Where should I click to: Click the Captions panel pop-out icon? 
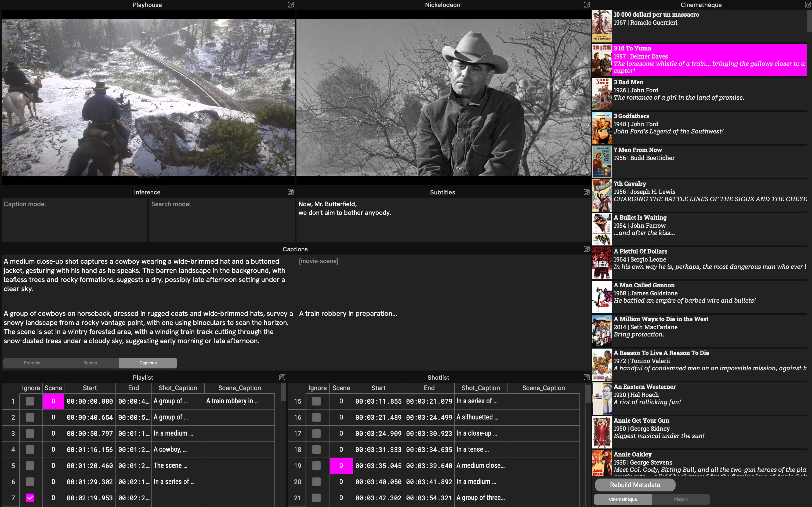[x=586, y=249]
